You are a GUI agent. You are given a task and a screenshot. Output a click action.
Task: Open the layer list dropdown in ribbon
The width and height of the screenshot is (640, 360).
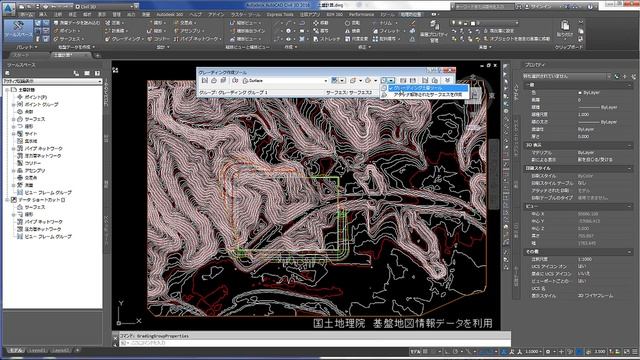[x=485, y=23]
